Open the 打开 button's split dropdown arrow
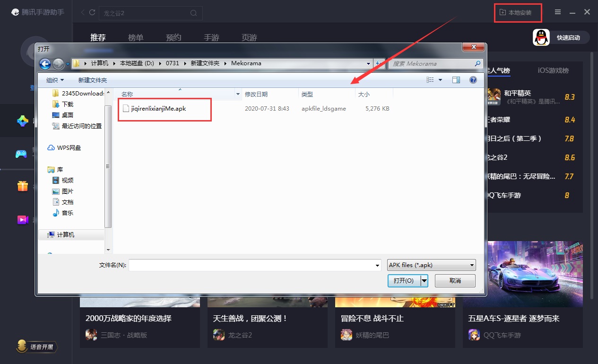This screenshot has height=364, width=598. 424,280
